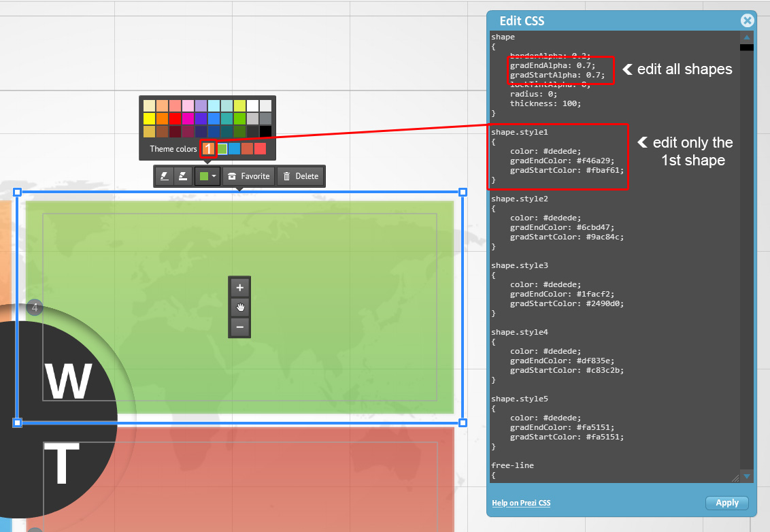This screenshot has width=770, height=532.
Task: Apply the CSS changes
Action: pos(726,503)
